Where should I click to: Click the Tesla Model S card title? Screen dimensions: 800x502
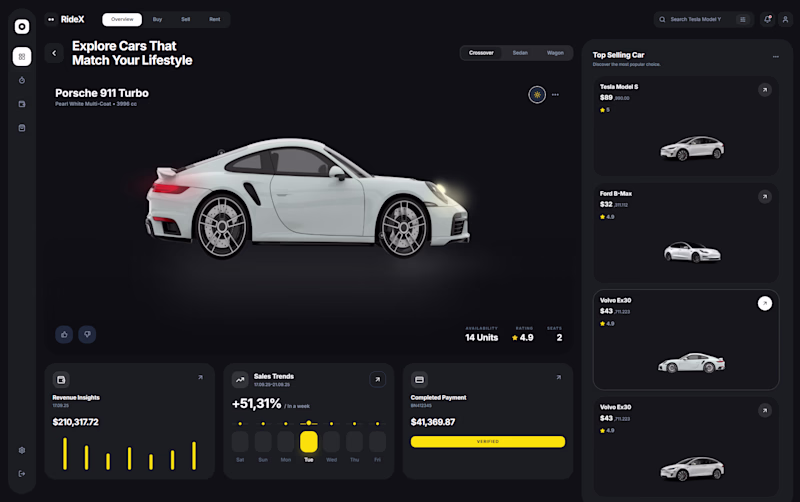(619, 87)
